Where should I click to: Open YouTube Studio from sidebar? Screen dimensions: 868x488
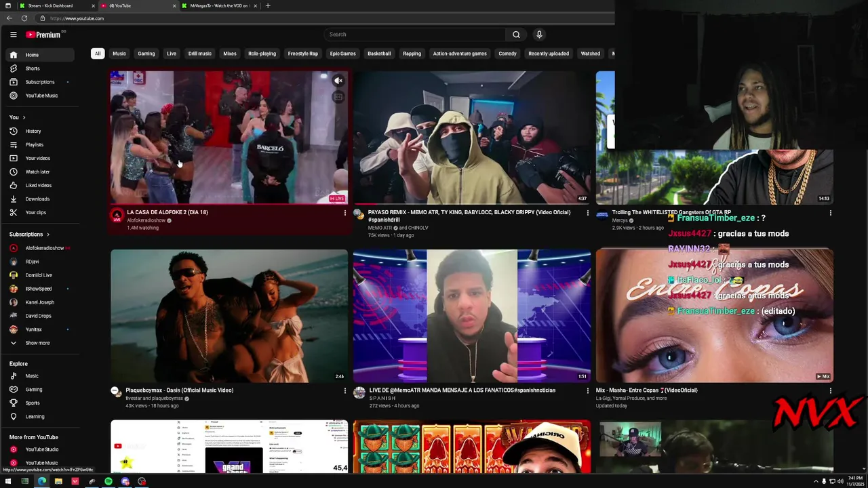[x=40, y=449]
